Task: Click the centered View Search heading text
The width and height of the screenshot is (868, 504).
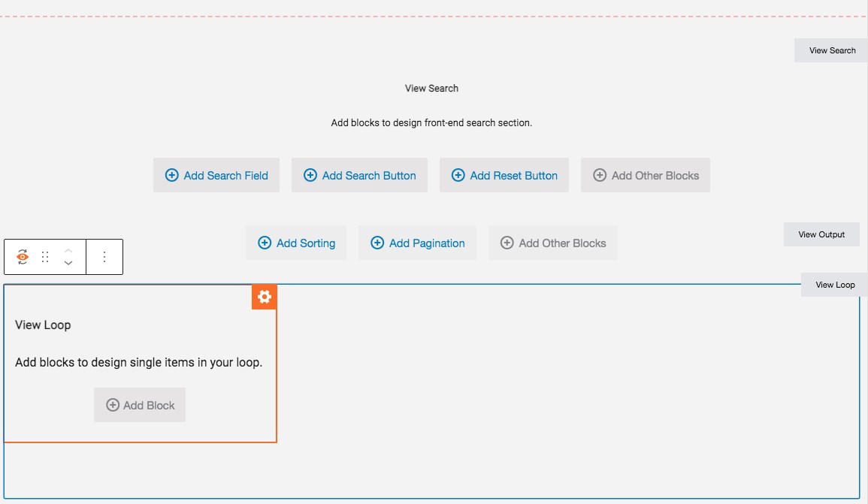Action: pyautogui.click(x=431, y=89)
